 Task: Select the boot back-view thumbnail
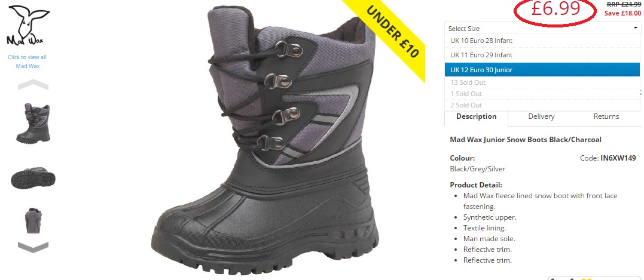(x=33, y=220)
